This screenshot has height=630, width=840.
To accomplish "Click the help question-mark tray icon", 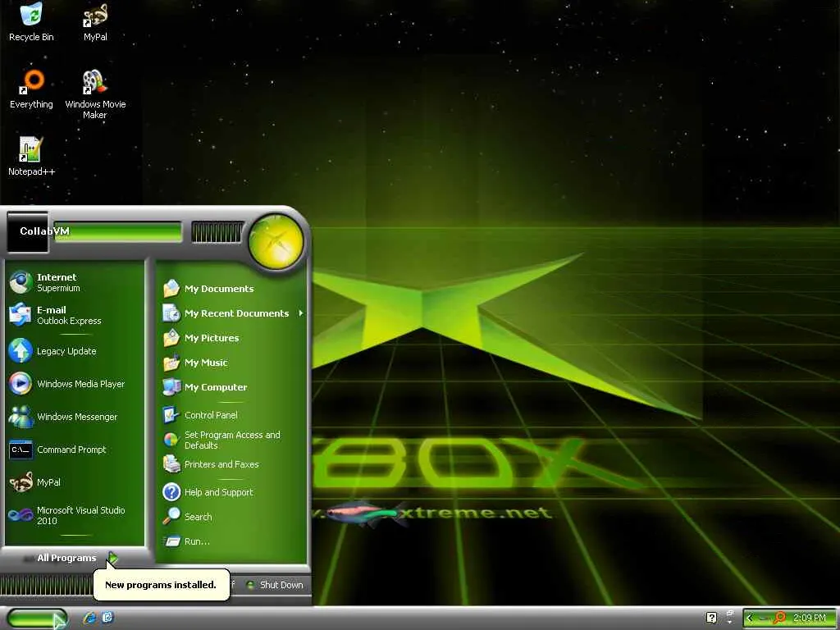I will pyautogui.click(x=711, y=619).
